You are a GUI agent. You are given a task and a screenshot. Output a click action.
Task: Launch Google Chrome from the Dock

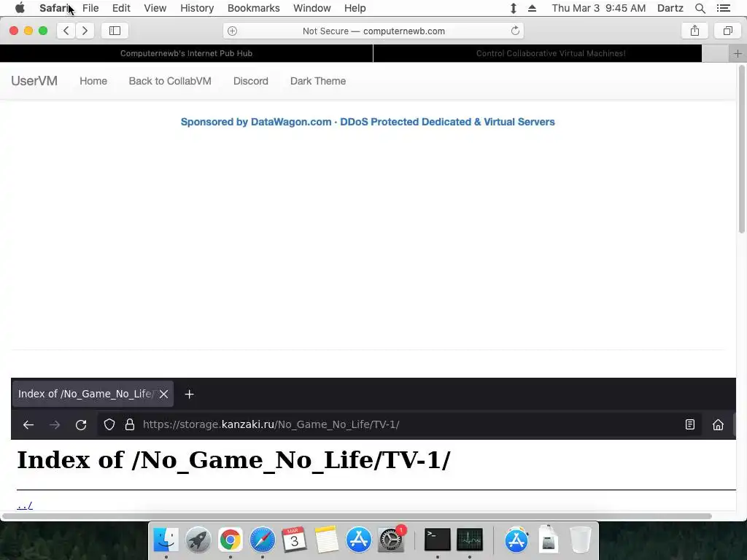coord(230,540)
